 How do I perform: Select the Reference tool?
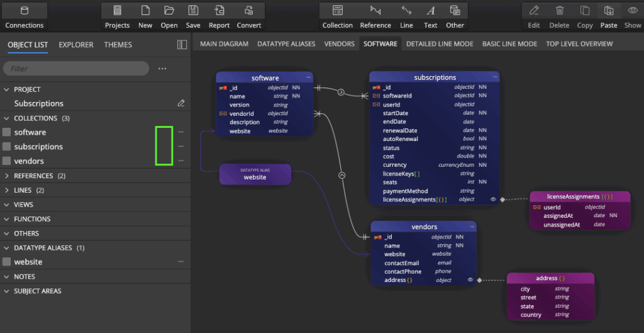375,11
